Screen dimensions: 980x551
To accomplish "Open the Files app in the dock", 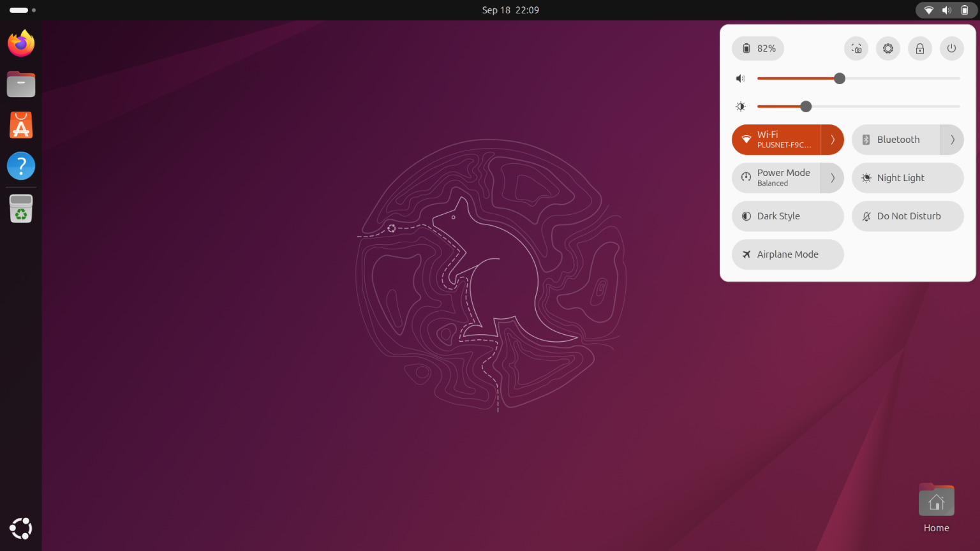I will 21,84.
